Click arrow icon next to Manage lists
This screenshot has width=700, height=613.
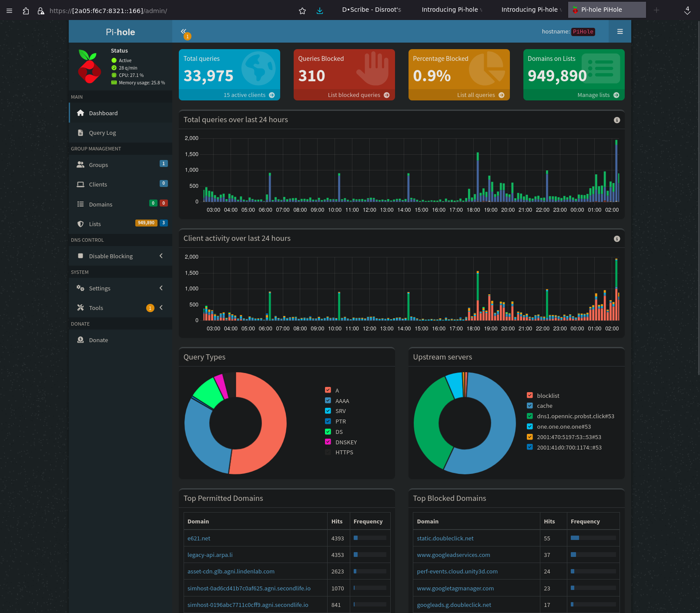616,95
